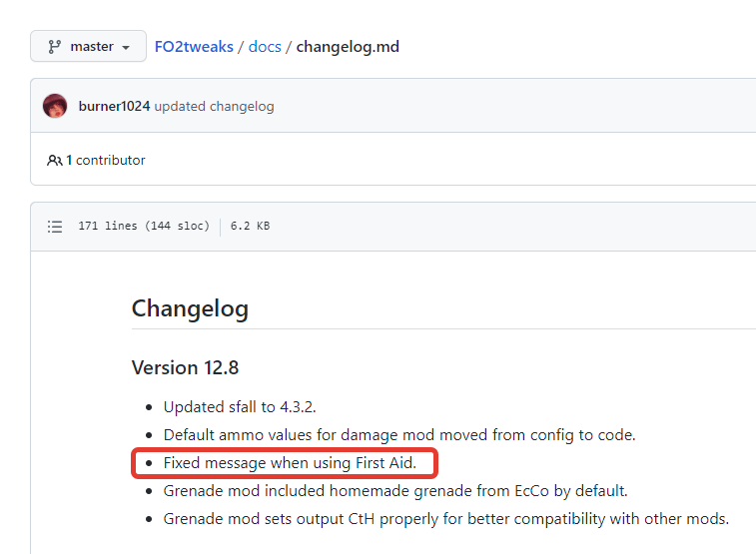This screenshot has height=554, width=756.
Task: Click the "171 lines (144 sloc)" text
Action: pyautogui.click(x=144, y=227)
